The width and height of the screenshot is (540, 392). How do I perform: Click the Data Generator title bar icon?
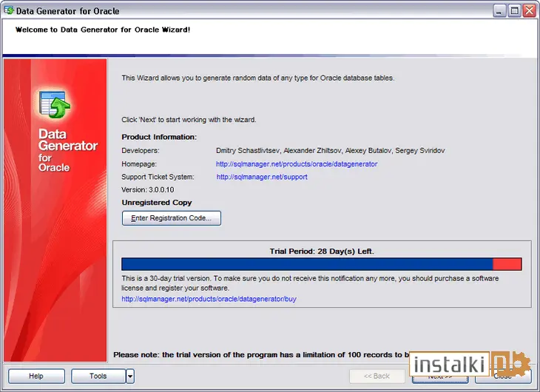(x=9, y=10)
